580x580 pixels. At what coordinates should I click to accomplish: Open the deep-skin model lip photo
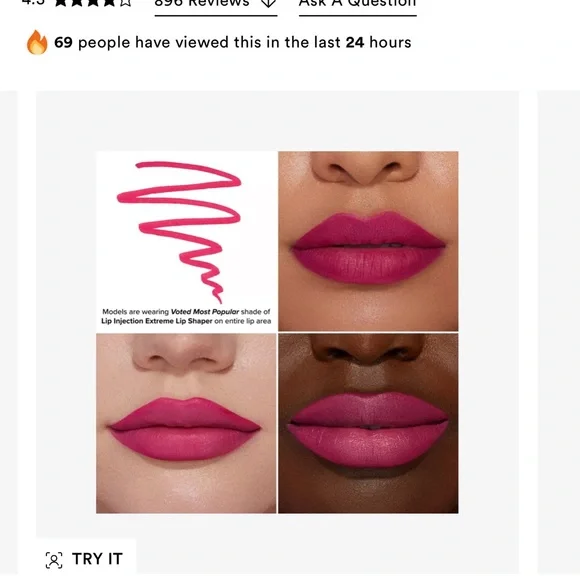pos(368,423)
